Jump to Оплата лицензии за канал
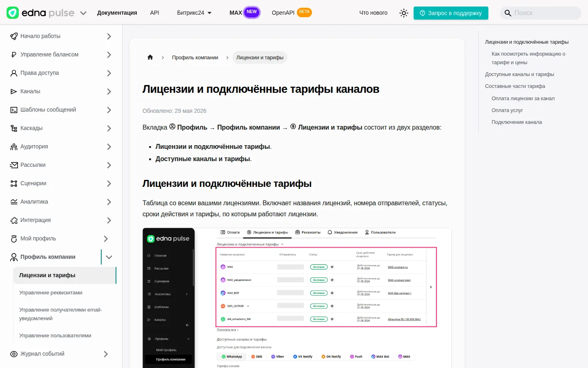The image size is (588, 368). point(523,99)
